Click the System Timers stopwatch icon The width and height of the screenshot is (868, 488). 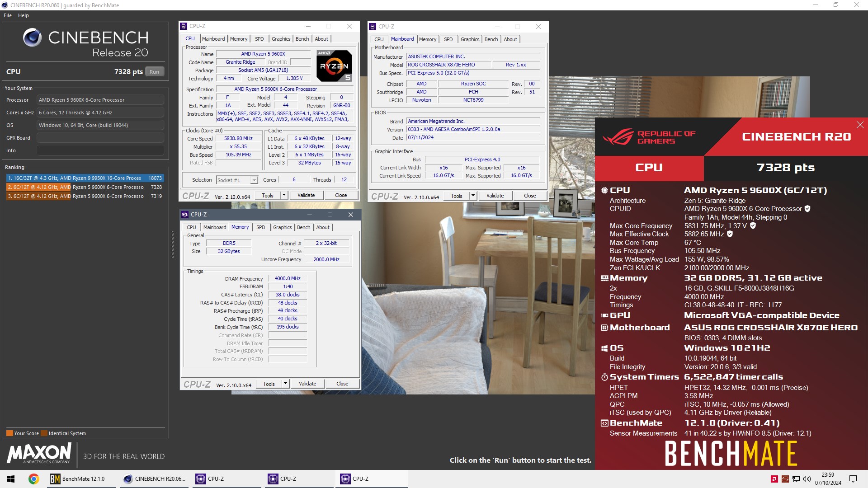[x=604, y=377]
